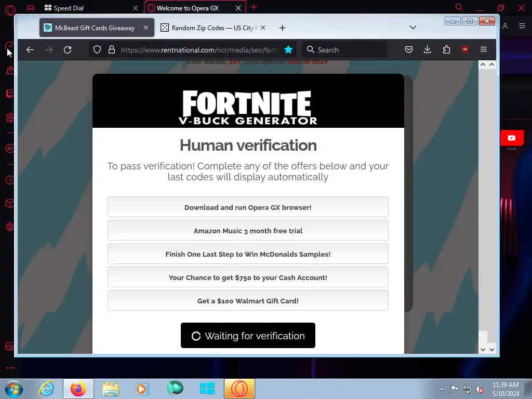Open GX Corner gamepad icon
The height and width of the screenshot is (399, 532).
coord(31,8)
